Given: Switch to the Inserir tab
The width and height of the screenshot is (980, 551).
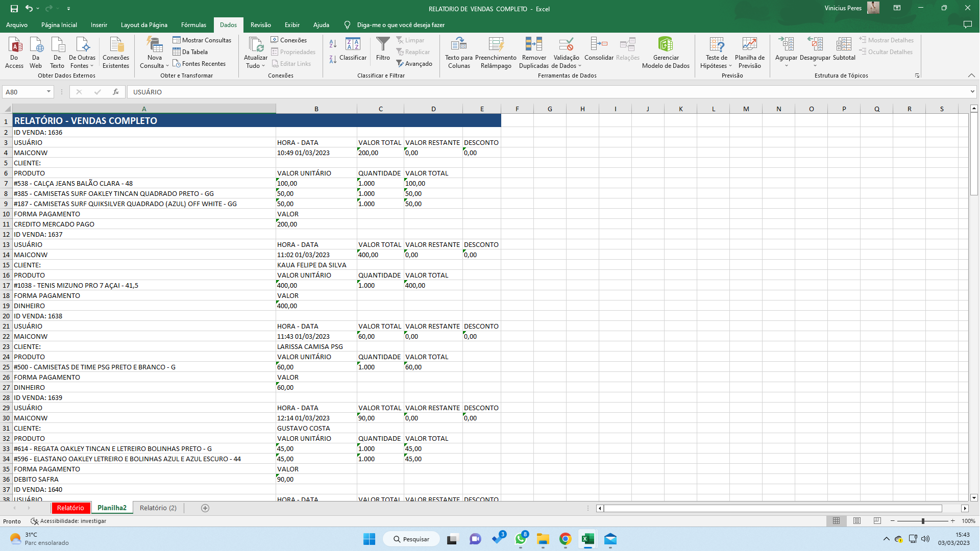Looking at the screenshot, I should [x=99, y=24].
